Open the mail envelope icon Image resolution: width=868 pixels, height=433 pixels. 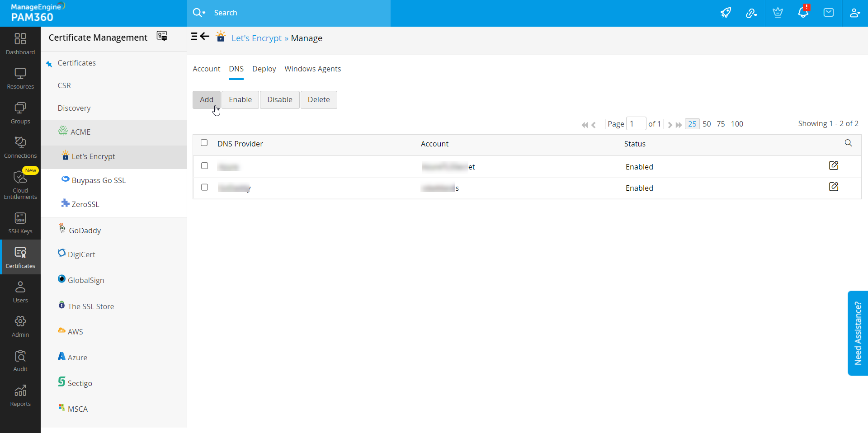pos(829,13)
